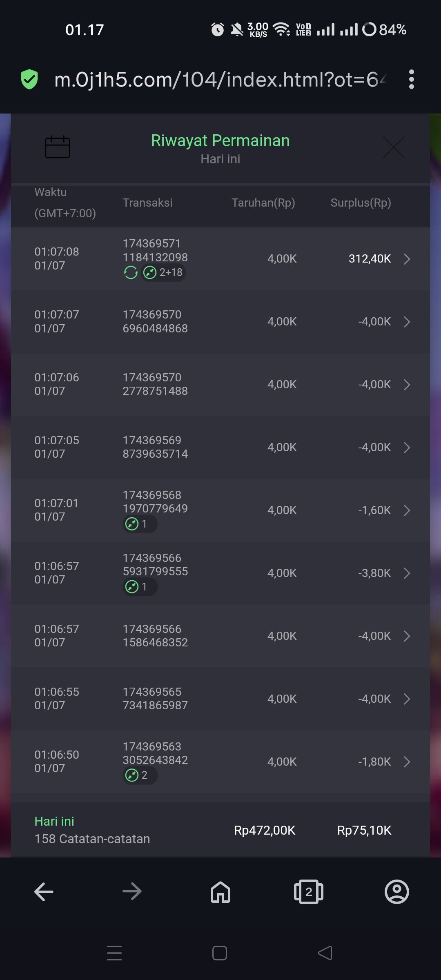Expand the -1,80K surplus row details
The width and height of the screenshot is (441, 980).
(407, 762)
